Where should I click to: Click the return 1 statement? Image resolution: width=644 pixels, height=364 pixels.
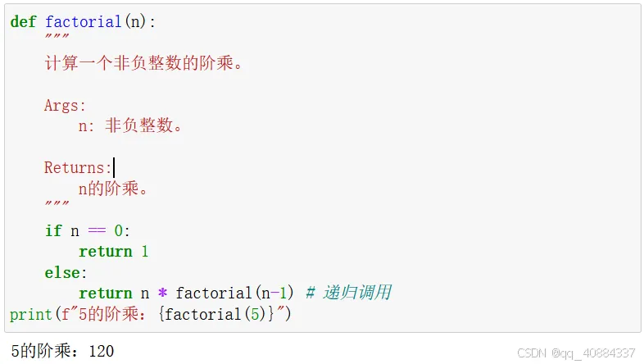[x=113, y=252]
